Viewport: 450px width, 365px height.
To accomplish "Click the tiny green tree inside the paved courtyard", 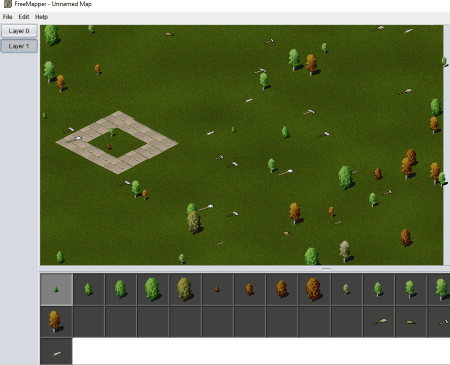I will (112, 132).
